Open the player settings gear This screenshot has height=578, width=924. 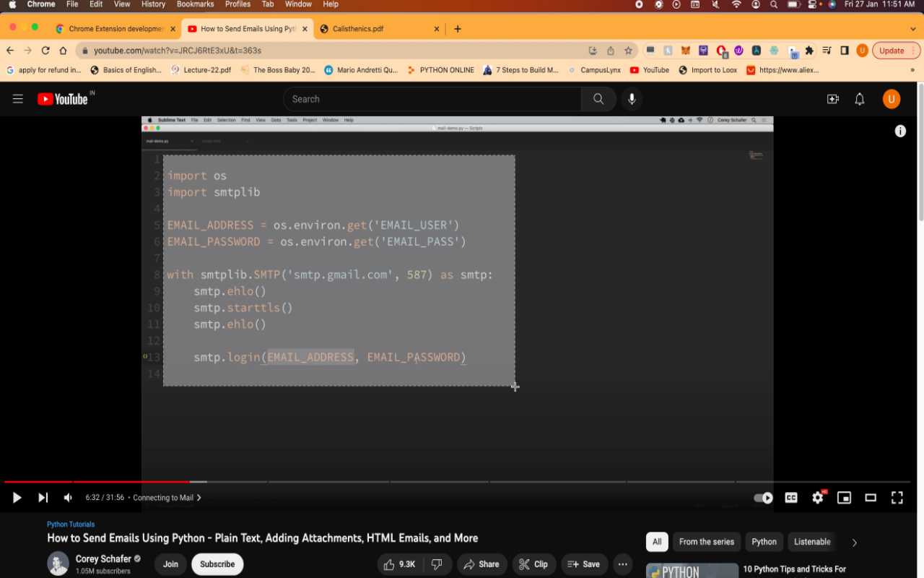817,497
